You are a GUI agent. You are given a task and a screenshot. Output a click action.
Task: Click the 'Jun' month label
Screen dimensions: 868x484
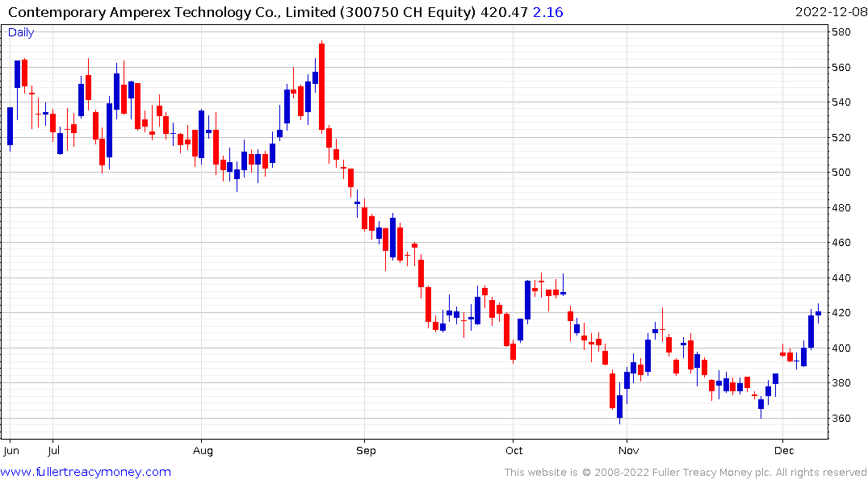(x=11, y=451)
